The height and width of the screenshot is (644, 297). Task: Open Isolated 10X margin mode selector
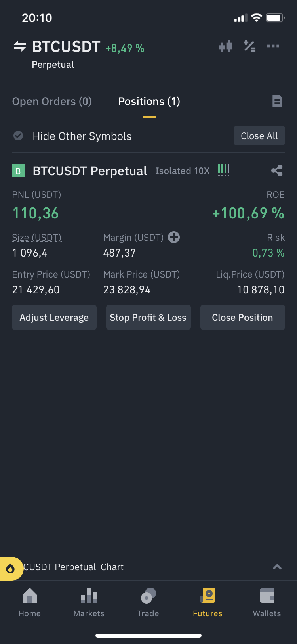[x=182, y=171]
